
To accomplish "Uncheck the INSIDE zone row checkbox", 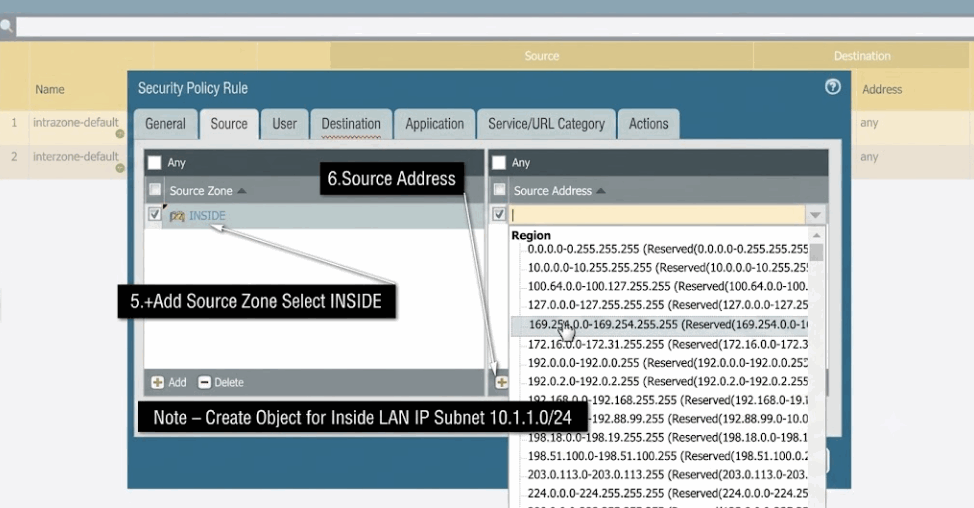I will (x=155, y=215).
